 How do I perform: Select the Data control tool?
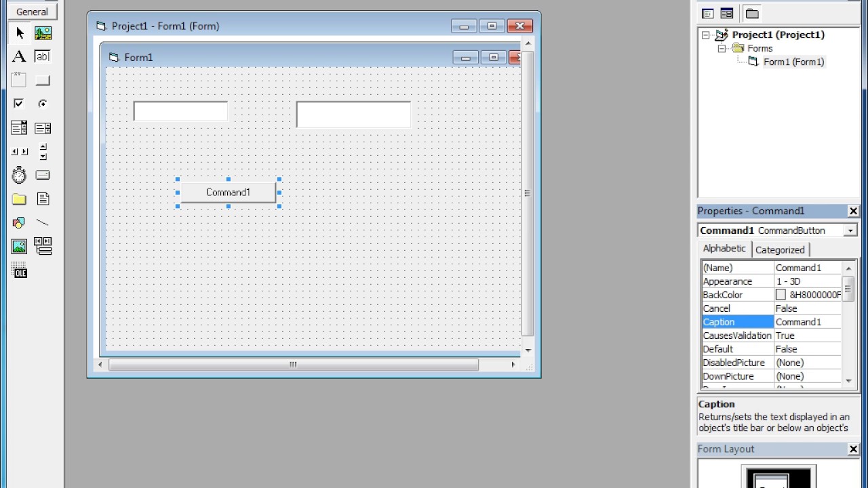pyautogui.click(x=43, y=246)
